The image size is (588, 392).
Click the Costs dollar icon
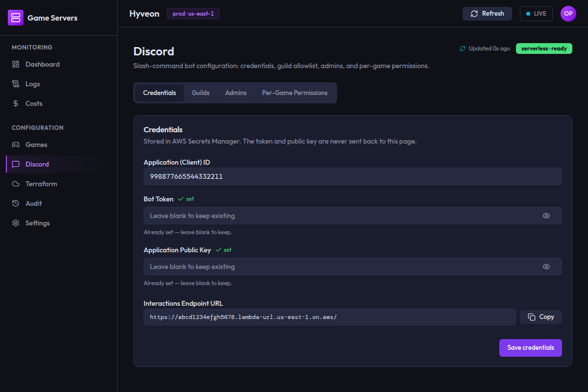[x=16, y=103]
